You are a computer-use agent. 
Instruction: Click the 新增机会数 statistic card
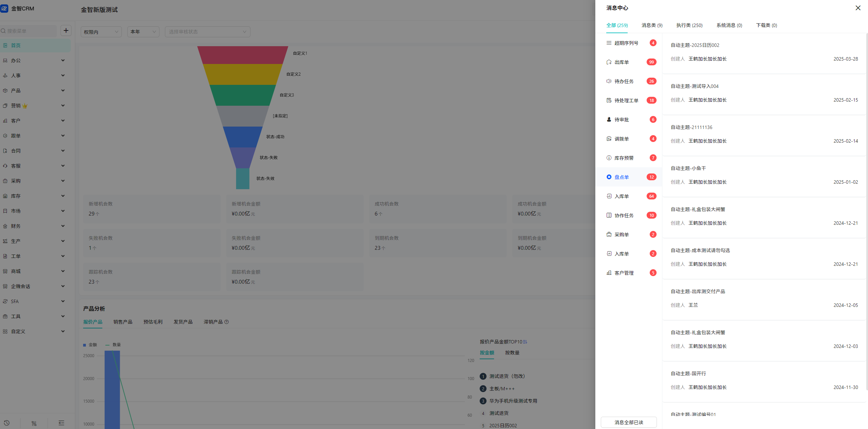coord(152,209)
